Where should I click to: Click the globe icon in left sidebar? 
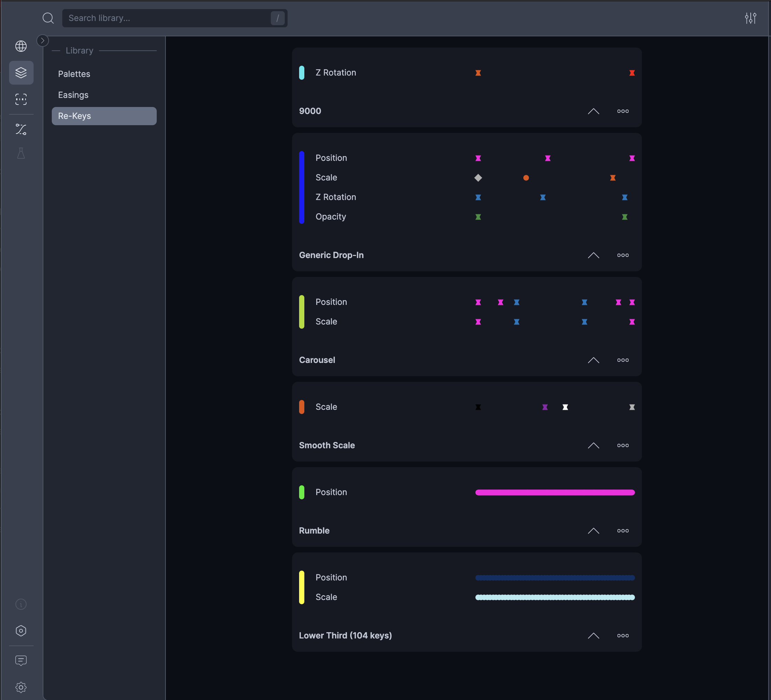pyautogui.click(x=21, y=46)
